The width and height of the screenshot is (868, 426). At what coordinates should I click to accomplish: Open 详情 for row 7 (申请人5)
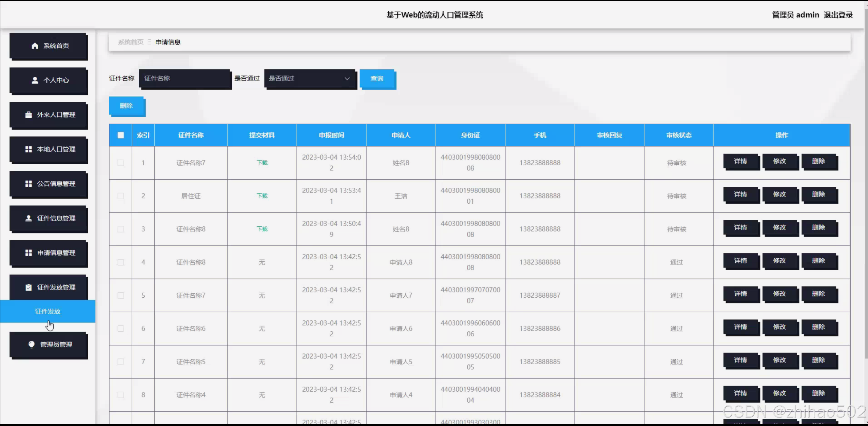tap(741, 360)
